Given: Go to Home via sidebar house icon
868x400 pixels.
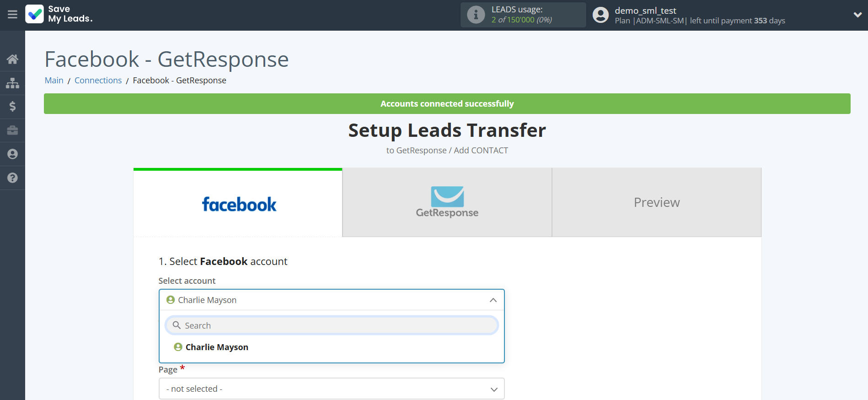Looking at the screenshot, I should 12,59.
